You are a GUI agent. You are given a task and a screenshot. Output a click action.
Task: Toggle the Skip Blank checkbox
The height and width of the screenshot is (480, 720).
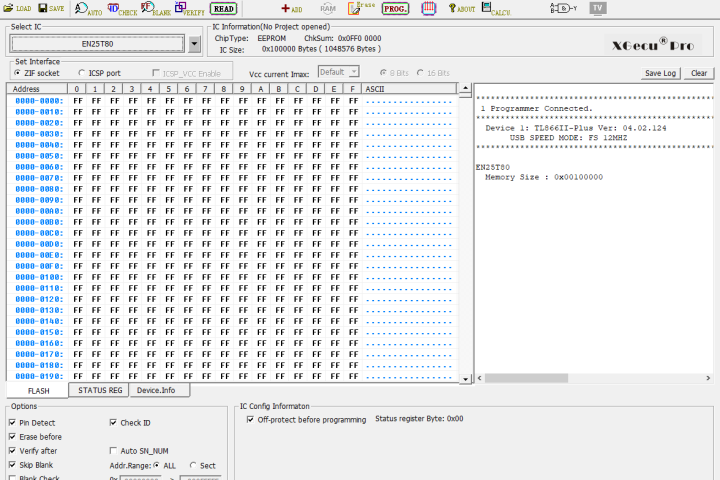[12, 465]
